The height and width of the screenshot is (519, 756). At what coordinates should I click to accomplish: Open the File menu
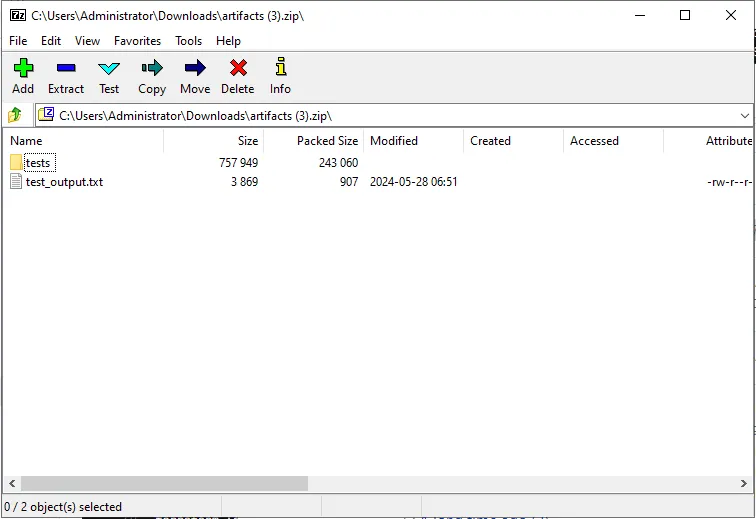18,41
